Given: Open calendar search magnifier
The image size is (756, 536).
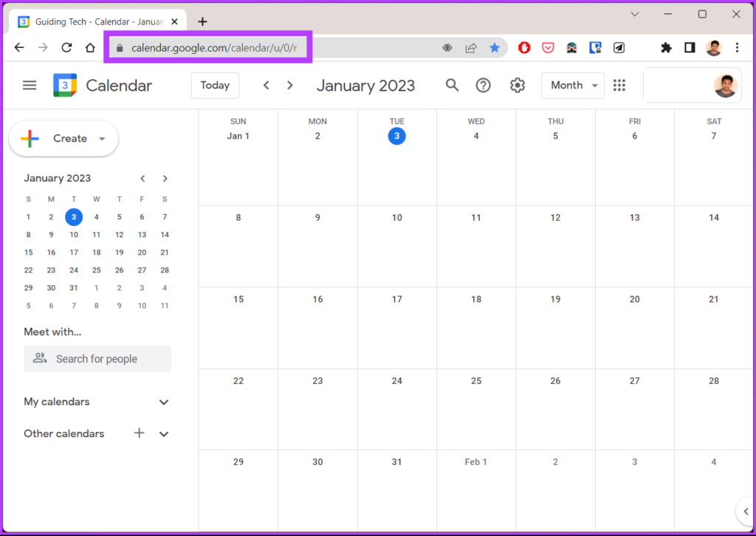Looking at the screenshot, I should 452,86.
